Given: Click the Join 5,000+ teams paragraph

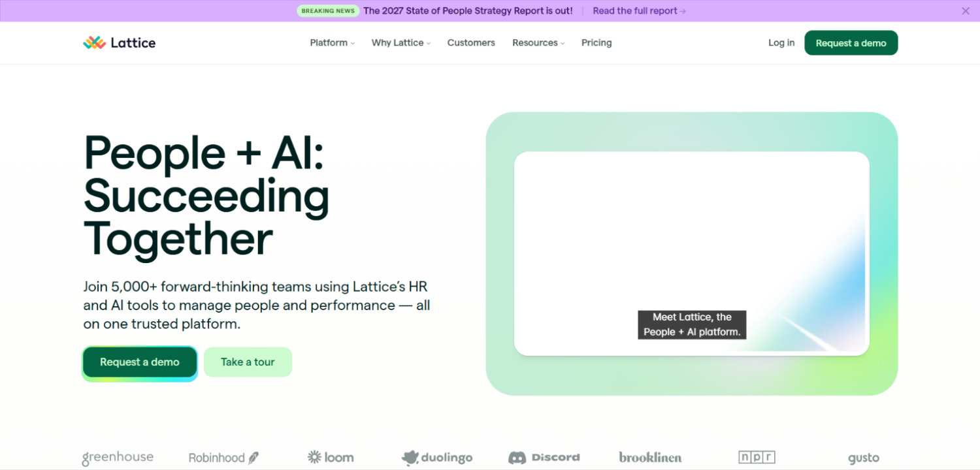Looking at the screenshot, I should coord(257,305).
